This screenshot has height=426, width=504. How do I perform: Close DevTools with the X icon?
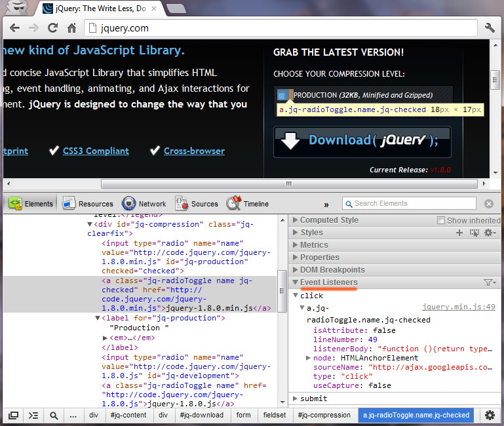pyautogui.click(x=489, y=204)
